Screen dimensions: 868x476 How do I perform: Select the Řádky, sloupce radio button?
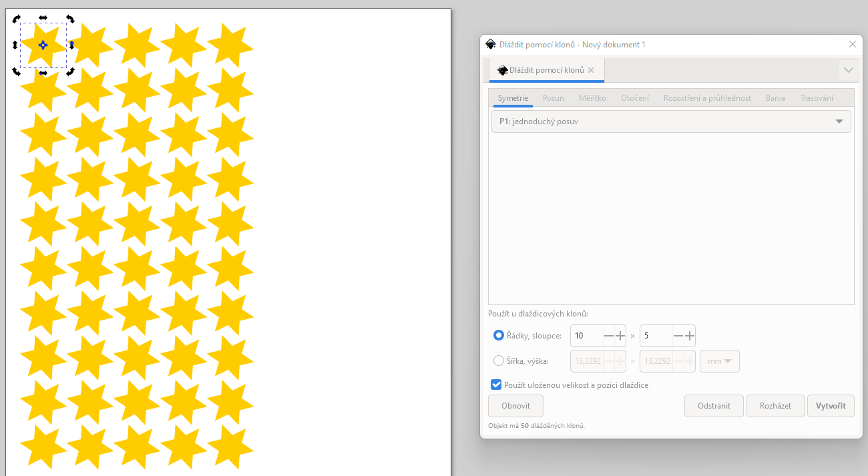pyautogui.click(x=498, y=335)
